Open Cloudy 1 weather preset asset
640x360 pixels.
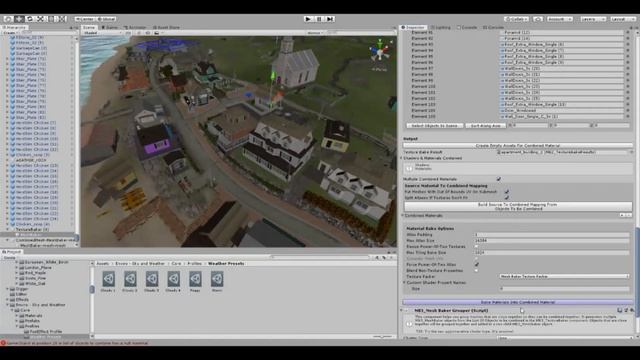click(x=109, y=281)
